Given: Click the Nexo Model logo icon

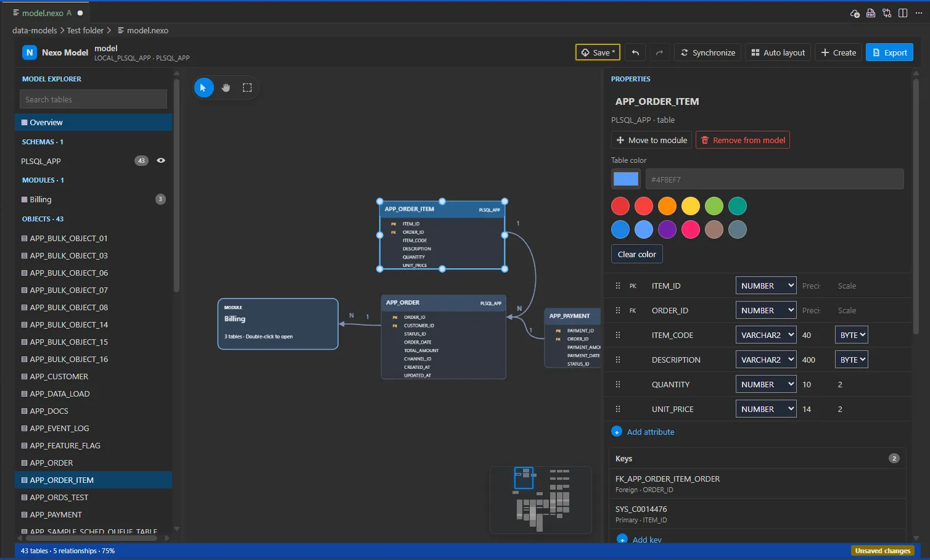Looking at the screenshot, I should click(29, 52).
